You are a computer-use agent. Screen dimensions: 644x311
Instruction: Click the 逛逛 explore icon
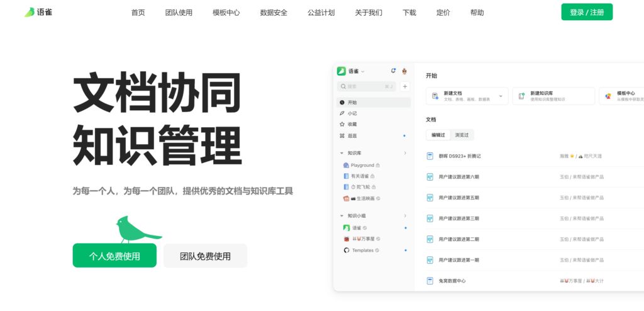(341, 136)
